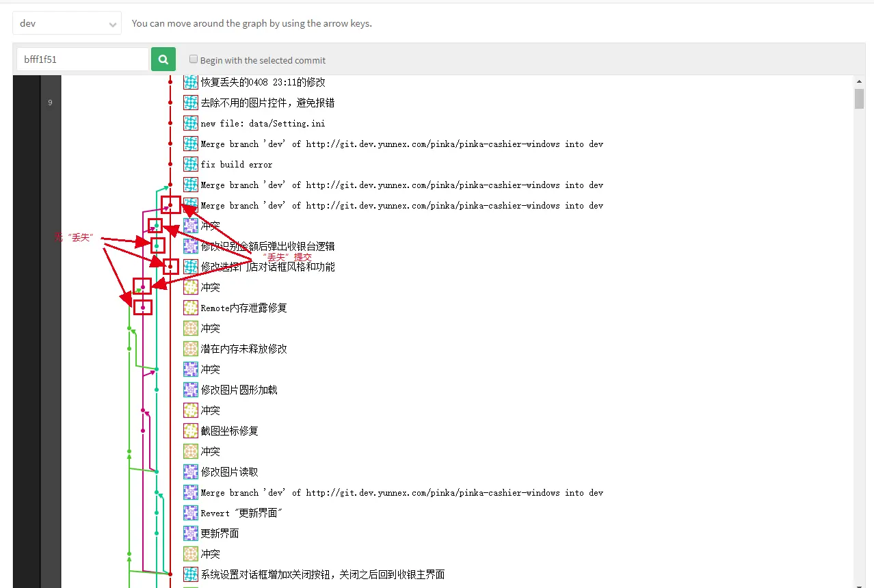The height and width of the screenshot is (588, 874).
Task: Click the green search button
Action: click(163, 59)
